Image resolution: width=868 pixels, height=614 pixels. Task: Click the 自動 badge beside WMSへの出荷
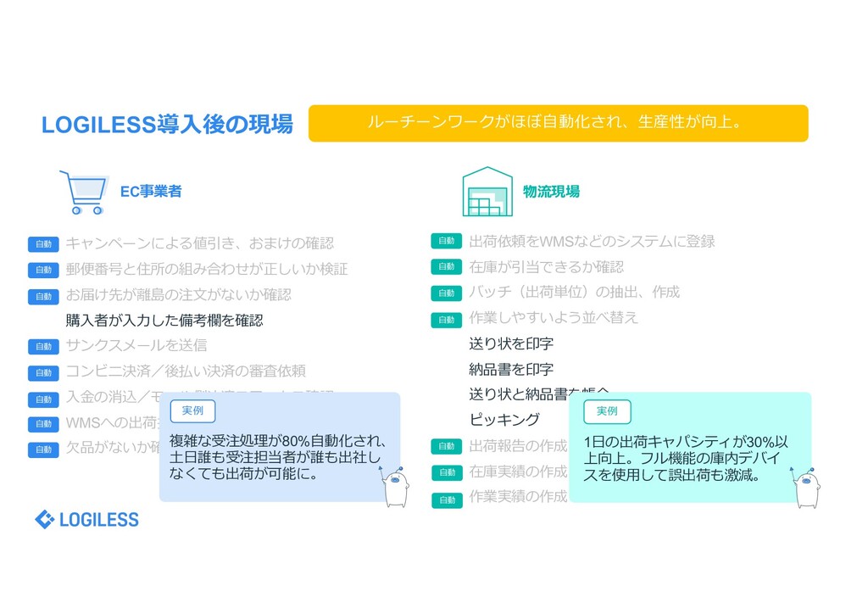click(44, 424)
